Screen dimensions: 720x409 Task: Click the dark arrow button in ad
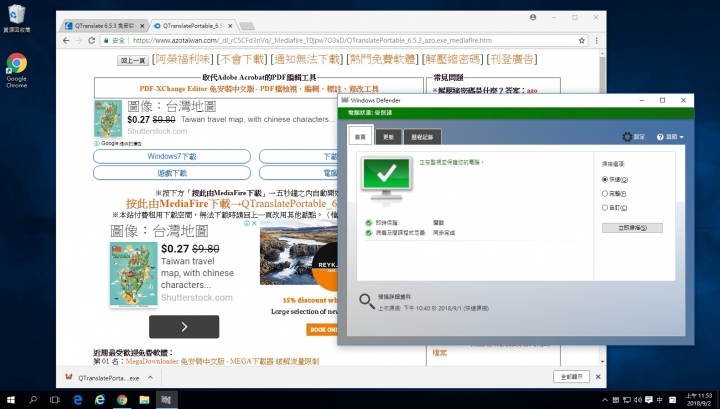pyautogui.click(x=184, y=327)
